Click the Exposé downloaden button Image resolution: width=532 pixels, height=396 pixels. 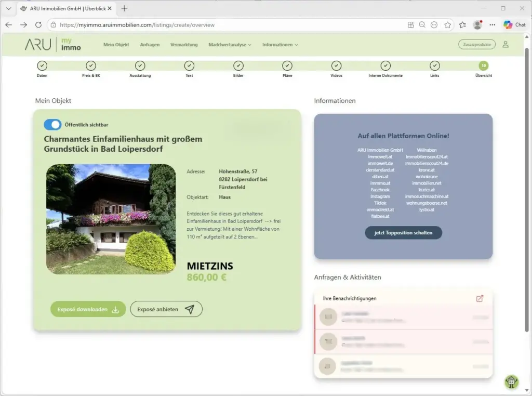tap(88, 309)
